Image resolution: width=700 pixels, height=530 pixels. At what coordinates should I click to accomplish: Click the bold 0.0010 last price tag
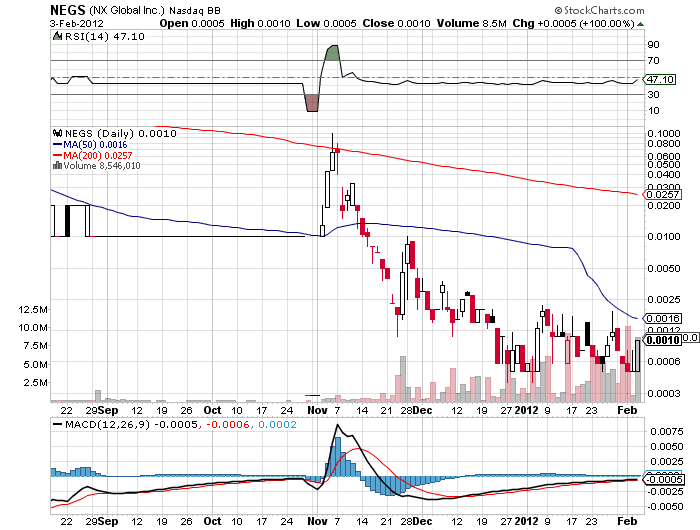point(662,340)
